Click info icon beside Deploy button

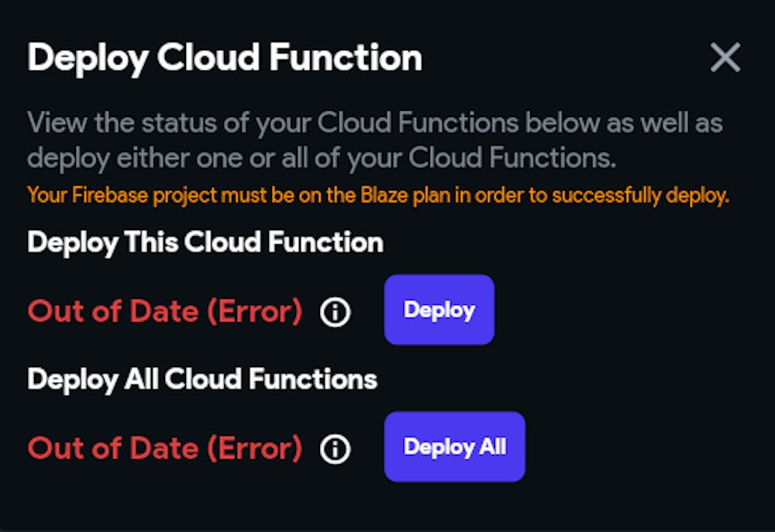pos(335,312)
